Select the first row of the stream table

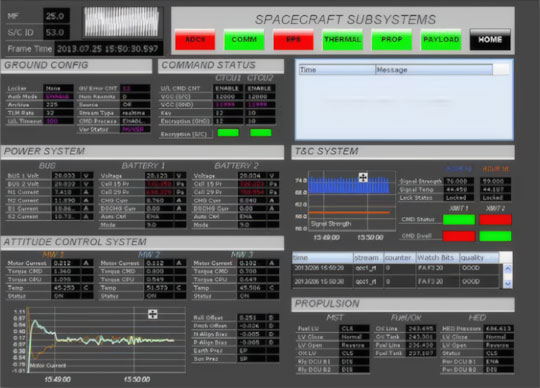coord(396,268)
